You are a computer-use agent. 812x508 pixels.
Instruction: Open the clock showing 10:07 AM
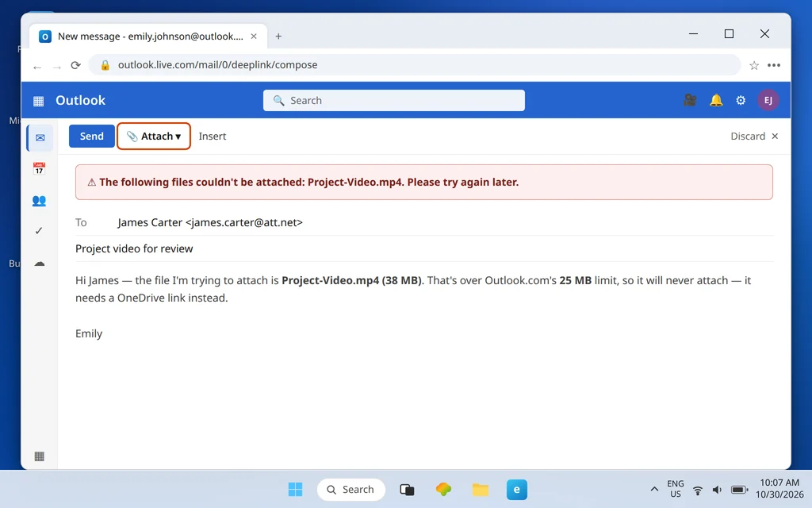tap(779, 489)
